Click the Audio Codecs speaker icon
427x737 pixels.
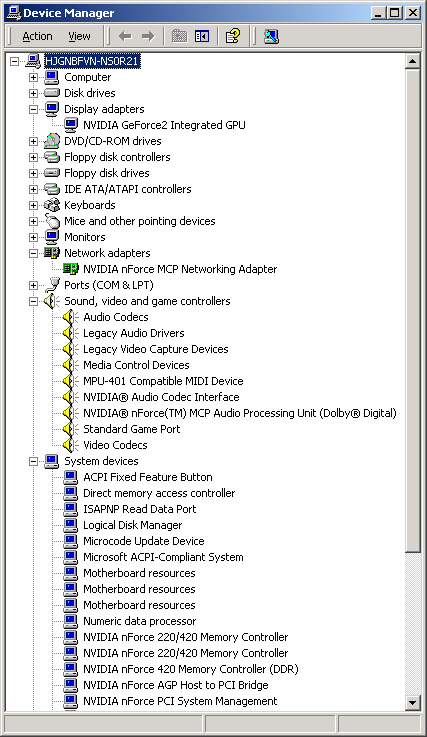click(71, 317)
